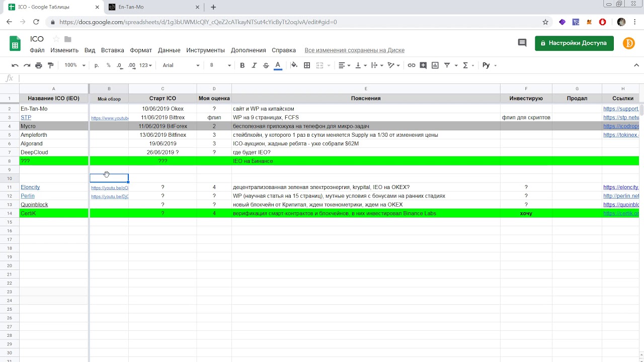The width and height of the screenshot is (644, 362).
Task: Select column E header
Action: pos(366,88)
